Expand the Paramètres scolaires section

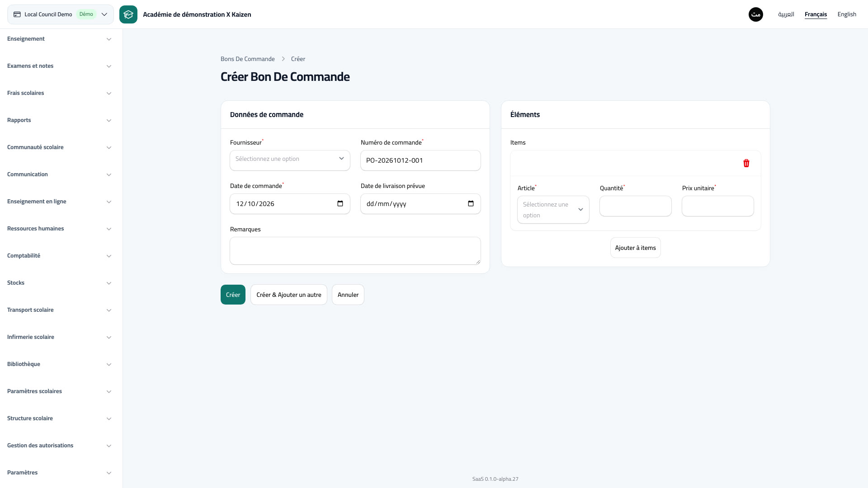tap(60, 391)
